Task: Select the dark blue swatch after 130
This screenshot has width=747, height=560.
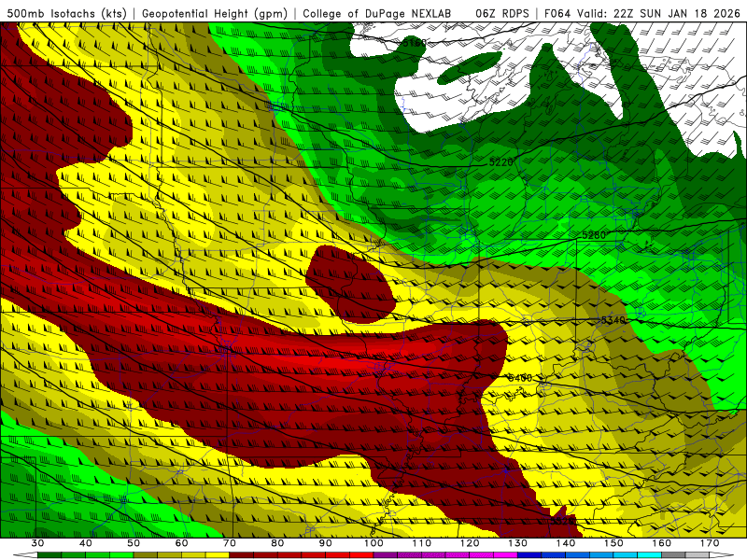Action: [529, 555]
